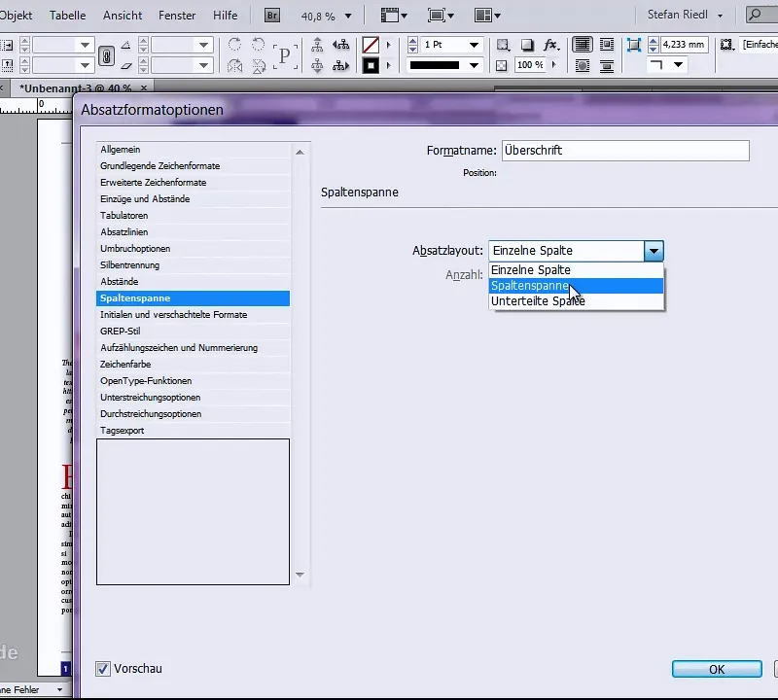Open the zoom level 40,8 % dropdown
Image resolution: width=778 pixels, height=700 pixels.
coord(348,17)
